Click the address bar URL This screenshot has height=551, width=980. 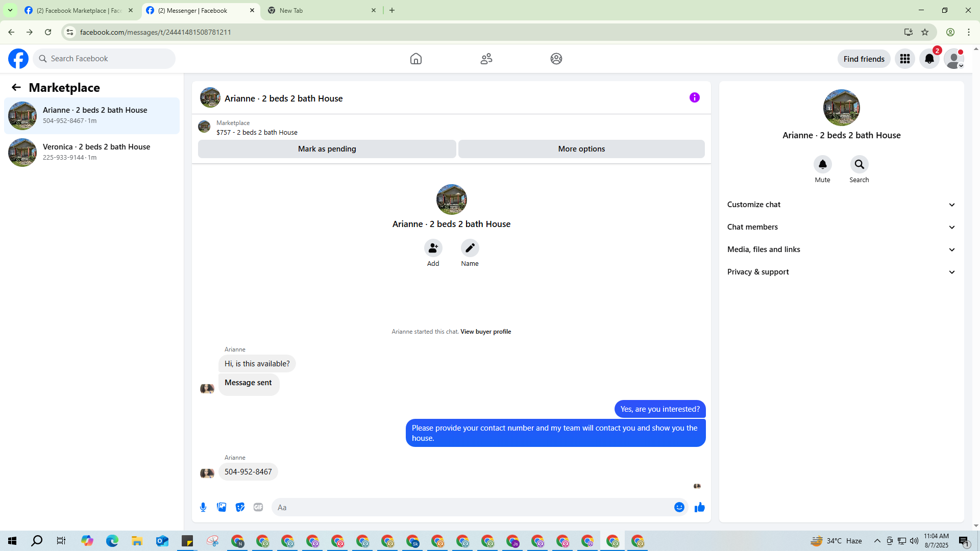click(x=156, y=32)
